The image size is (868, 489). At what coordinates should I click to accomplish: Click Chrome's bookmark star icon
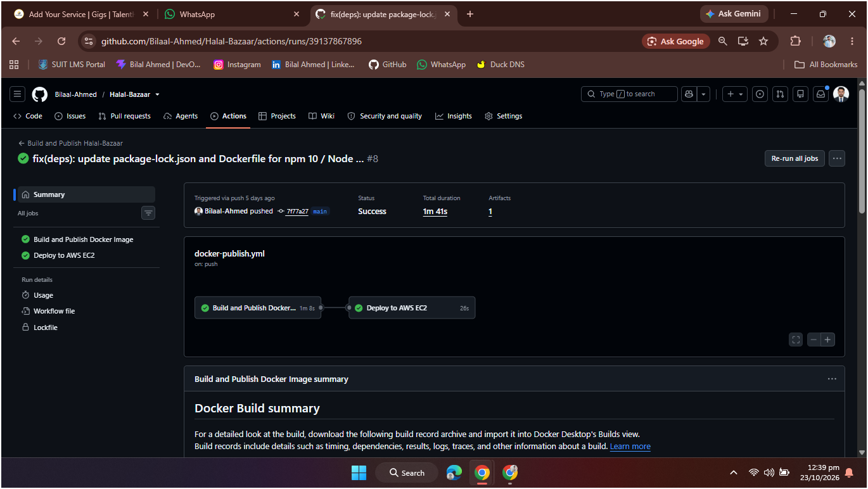[x=763, y=41]
